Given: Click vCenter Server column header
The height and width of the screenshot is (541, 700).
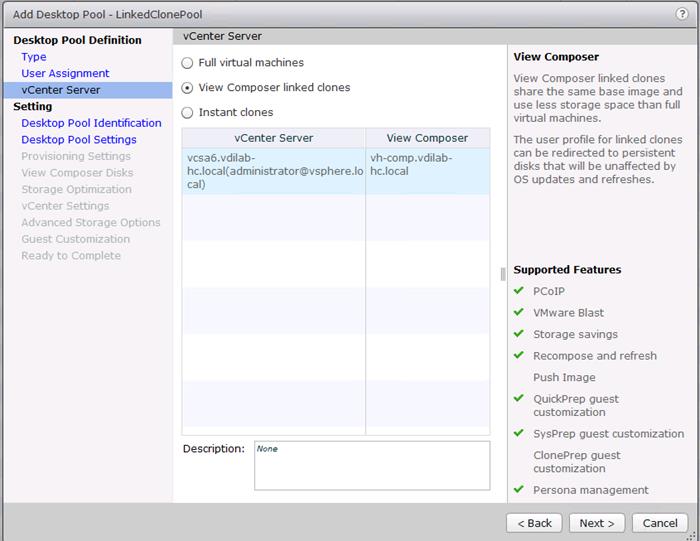Looking at the screenshot, I should [x=274, y=138].
